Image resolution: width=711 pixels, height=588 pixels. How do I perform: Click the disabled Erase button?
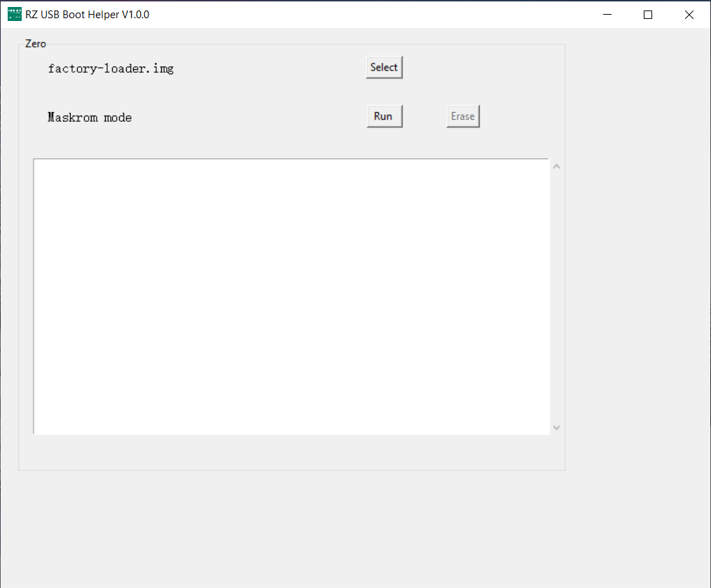click(x=462, y=115)
